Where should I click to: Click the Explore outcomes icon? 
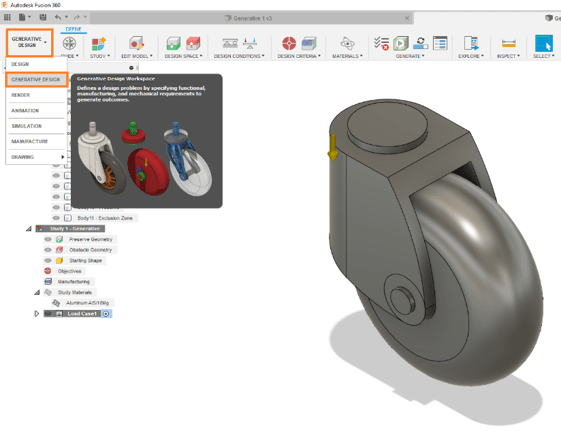[x=471, y=44]
